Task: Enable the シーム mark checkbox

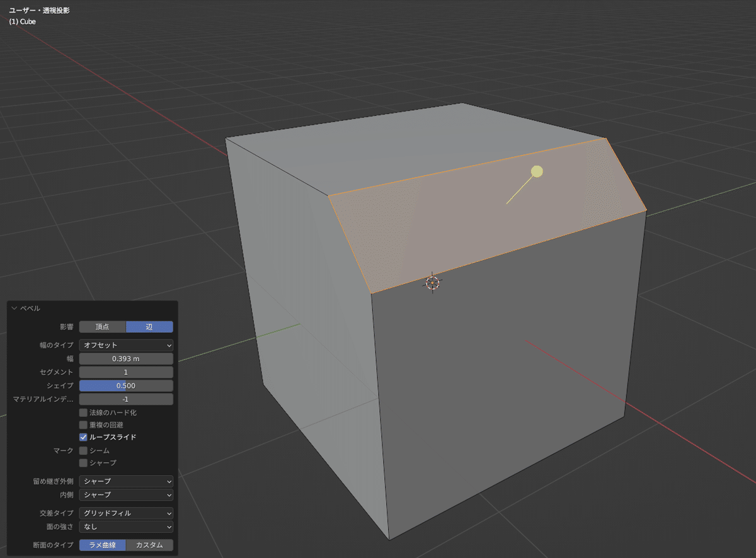Action: pyautogui.click(x=83, y=451)
